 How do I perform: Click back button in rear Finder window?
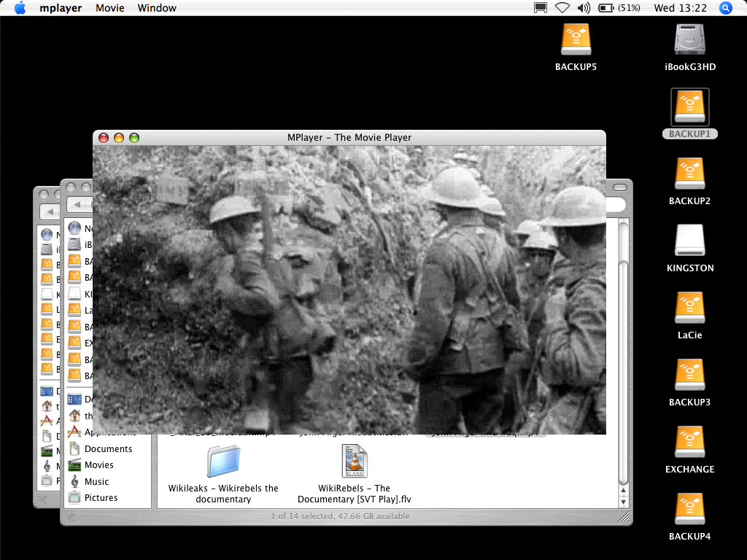(50, 211)
